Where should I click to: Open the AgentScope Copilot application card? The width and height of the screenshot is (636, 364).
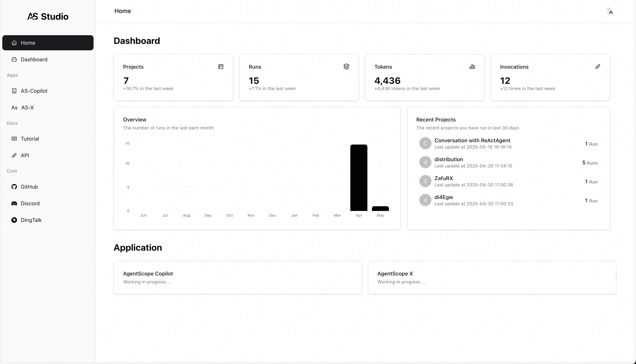238,278
